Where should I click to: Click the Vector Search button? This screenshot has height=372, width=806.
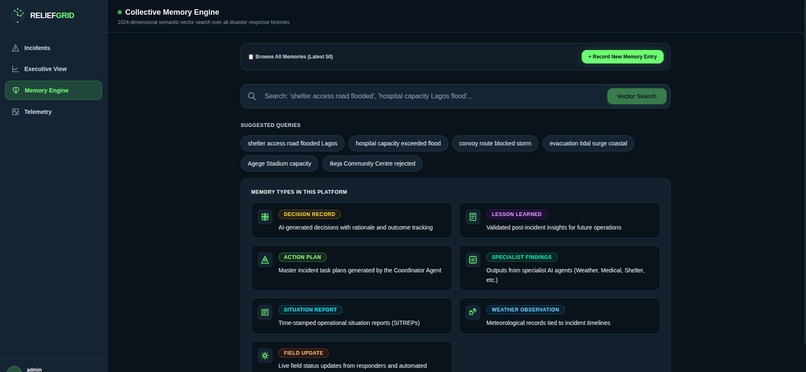[636, 96]
